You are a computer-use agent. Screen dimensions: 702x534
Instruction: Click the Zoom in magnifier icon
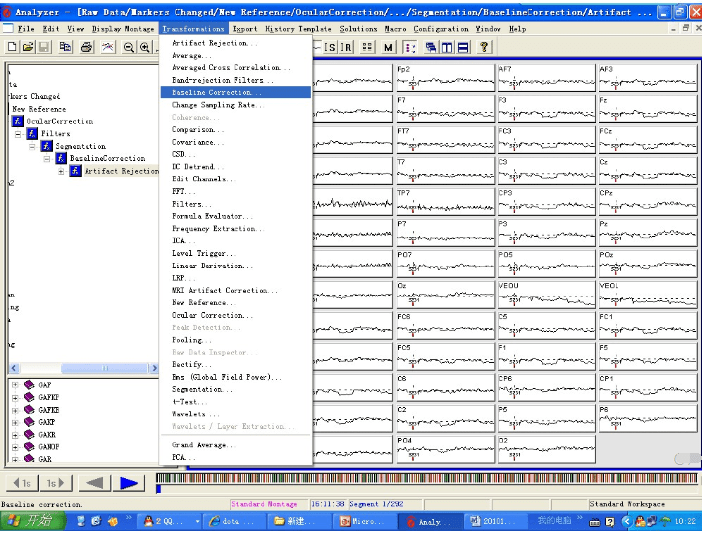145,47
